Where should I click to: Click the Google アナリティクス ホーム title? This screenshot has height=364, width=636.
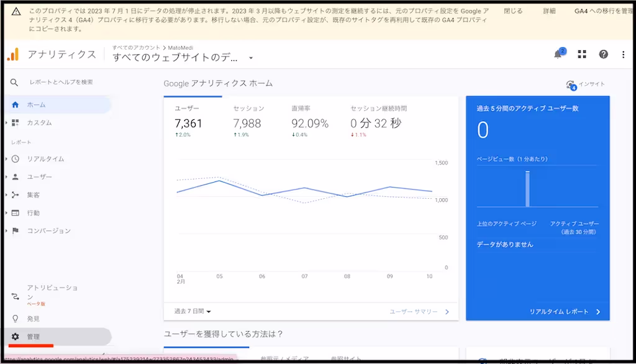pyautogui.click(x=218, y=84)
